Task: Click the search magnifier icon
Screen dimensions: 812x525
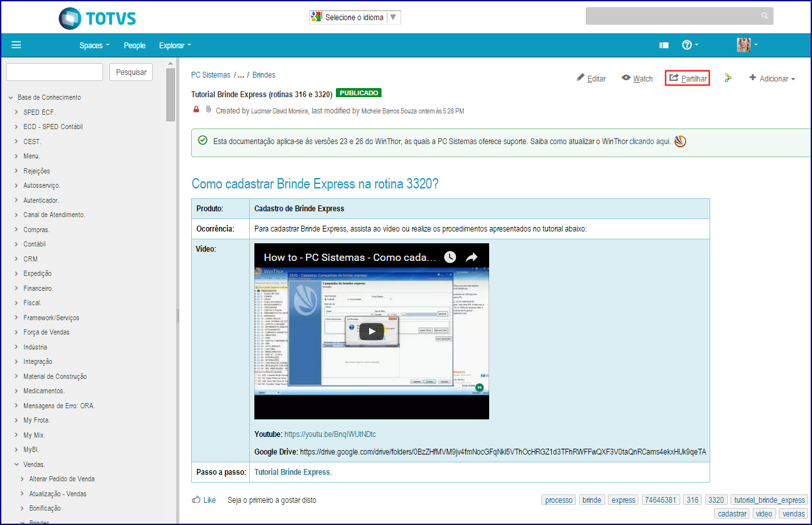Action: tap(764, 16)
